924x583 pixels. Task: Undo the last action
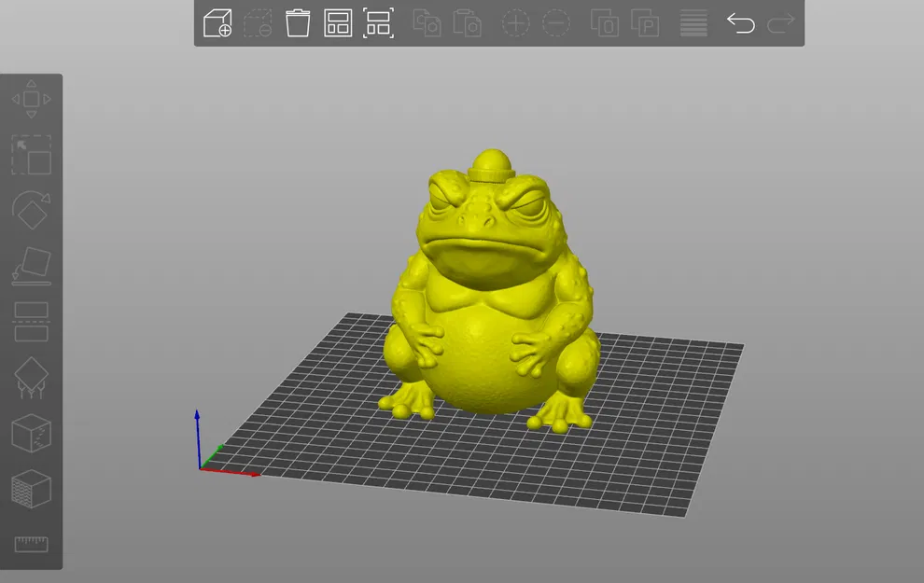741,23
